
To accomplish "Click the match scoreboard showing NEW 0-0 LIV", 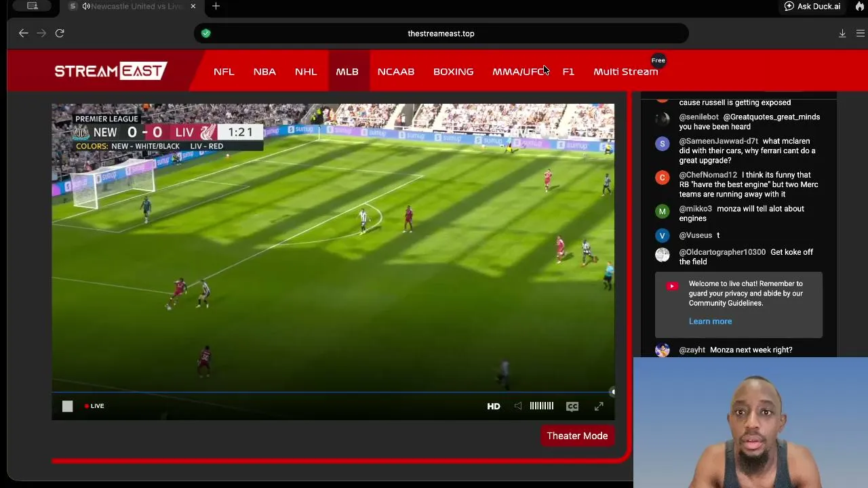I will tap(167, 132).
